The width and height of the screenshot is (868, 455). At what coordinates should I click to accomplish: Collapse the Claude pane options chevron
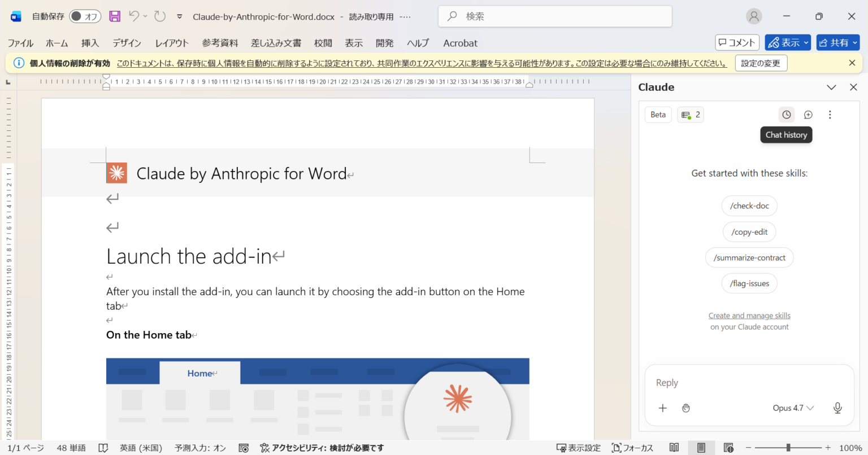(x=831, y=87)
